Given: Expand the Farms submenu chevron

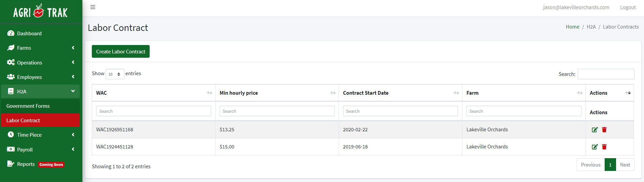Looking at the screenshot, I should [73, 48].
